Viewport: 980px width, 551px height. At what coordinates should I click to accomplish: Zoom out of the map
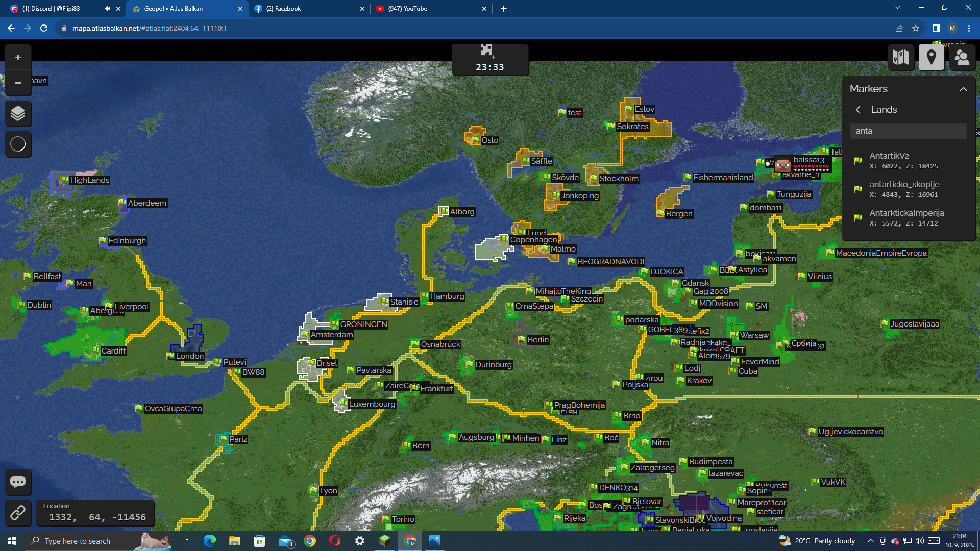(18, 83)
